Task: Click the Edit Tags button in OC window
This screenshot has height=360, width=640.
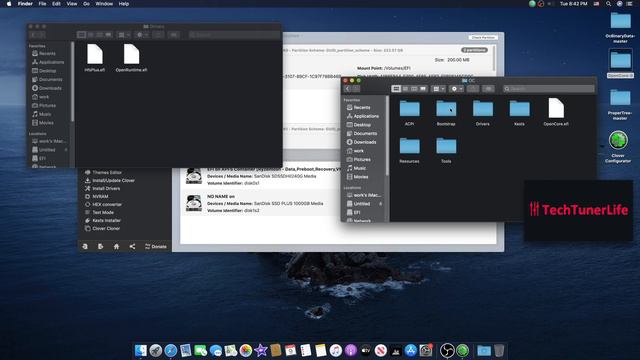Action: [488, 89]
